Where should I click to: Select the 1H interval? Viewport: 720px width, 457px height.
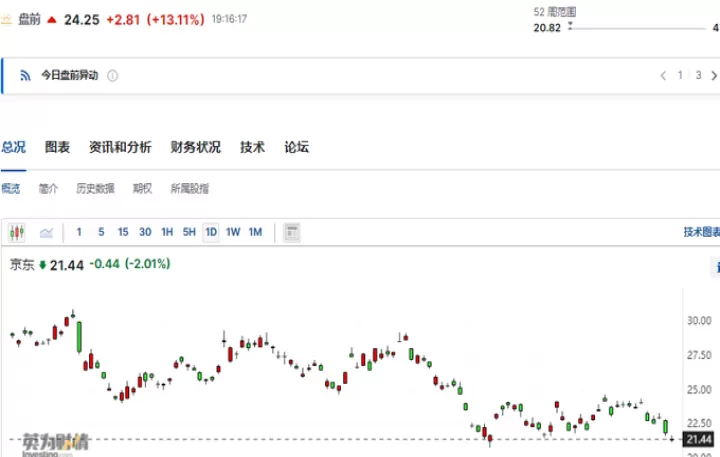[x=167, y=232]
